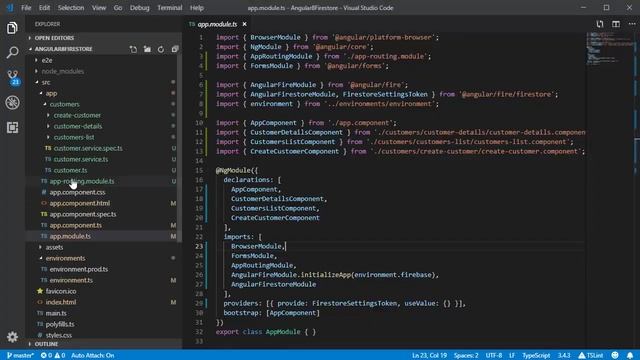The width and height of the screenshot is (640, 360).
Task: Open the Explorer view icon
Action: (12, 28)
